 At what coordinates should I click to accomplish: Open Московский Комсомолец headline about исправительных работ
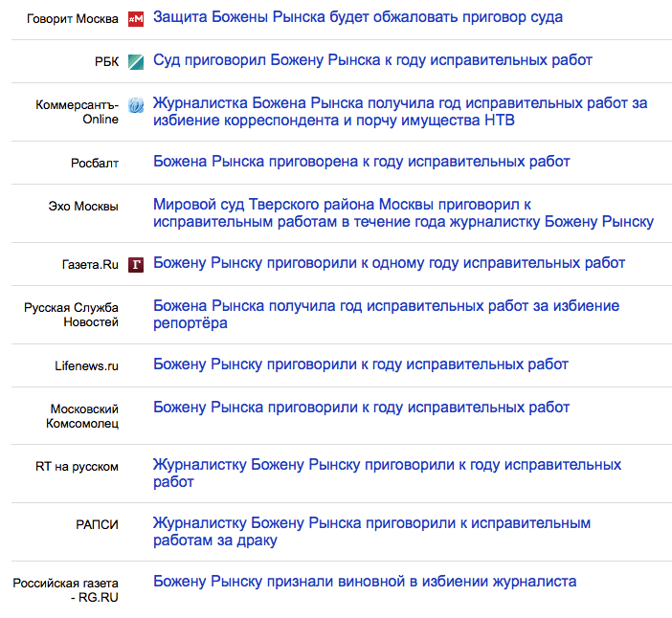(x=361, y=408)
